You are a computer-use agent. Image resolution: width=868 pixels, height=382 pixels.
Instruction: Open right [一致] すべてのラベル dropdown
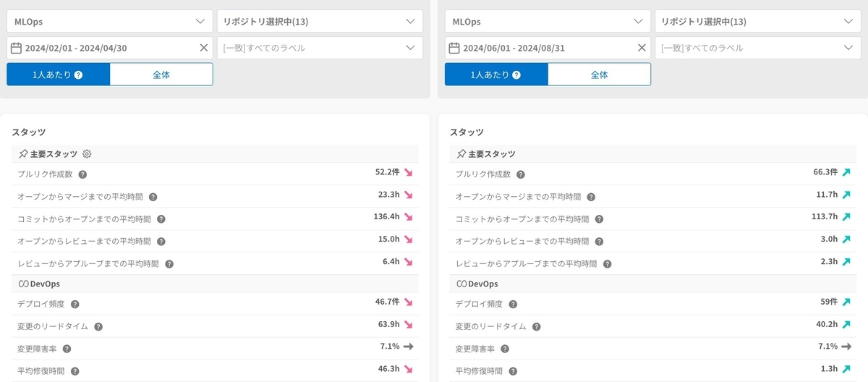point(758,48)
